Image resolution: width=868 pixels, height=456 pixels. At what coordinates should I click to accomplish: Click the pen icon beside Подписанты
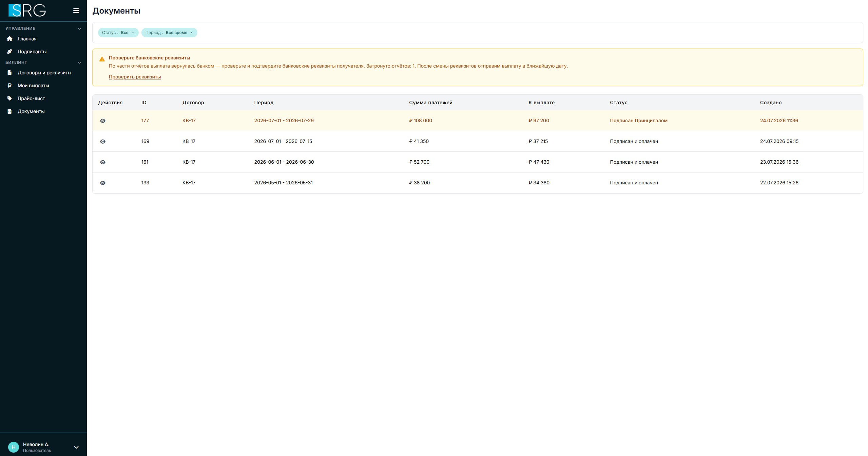[x=9, y=52]
